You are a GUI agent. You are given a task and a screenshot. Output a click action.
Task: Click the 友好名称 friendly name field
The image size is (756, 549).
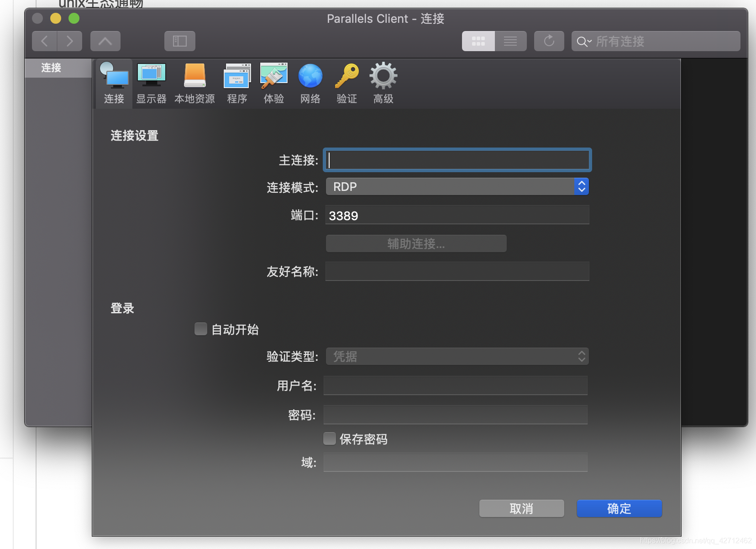(x=457, y=271)
